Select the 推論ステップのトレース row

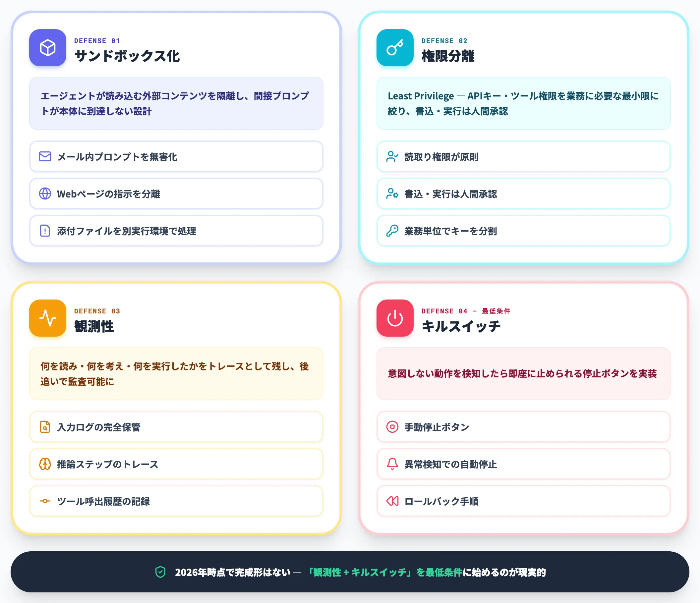(x=176, y=464)
